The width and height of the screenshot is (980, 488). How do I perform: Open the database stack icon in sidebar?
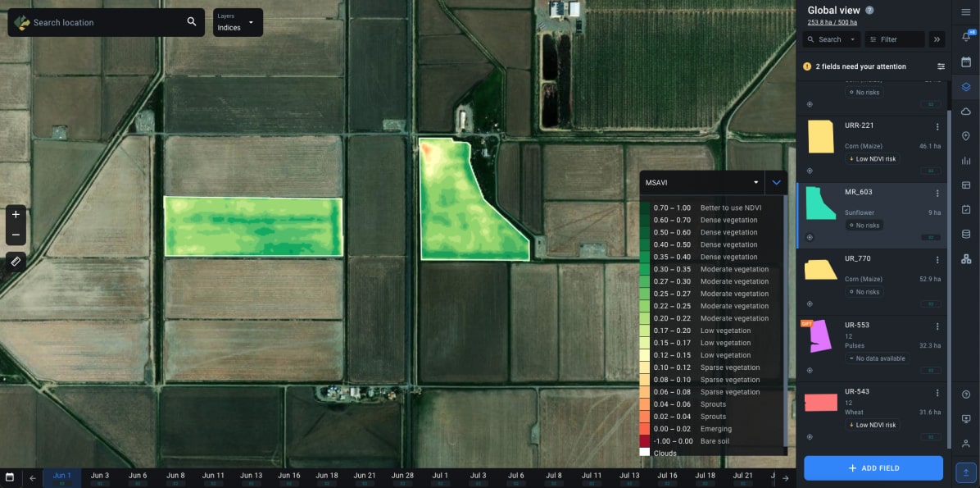pyautogui.click(x=965, y=234)
